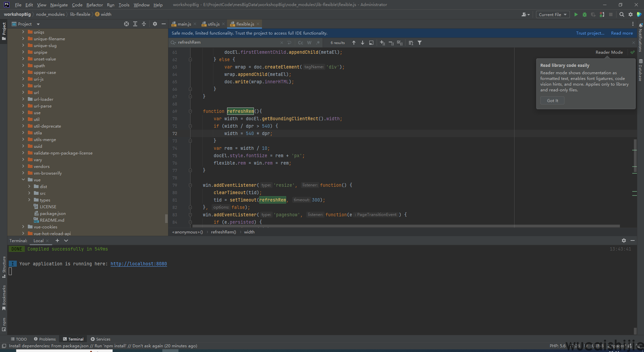Screen dimensions: 644x352
Task: Go to previous search occurrence arrow
Action: tap(354, 43)
